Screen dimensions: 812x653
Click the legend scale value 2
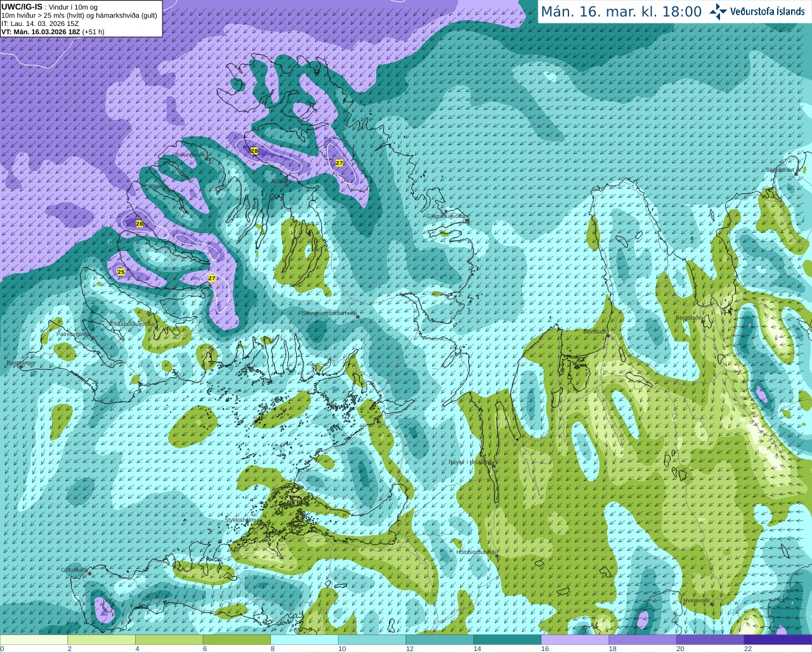coord(70,649)
